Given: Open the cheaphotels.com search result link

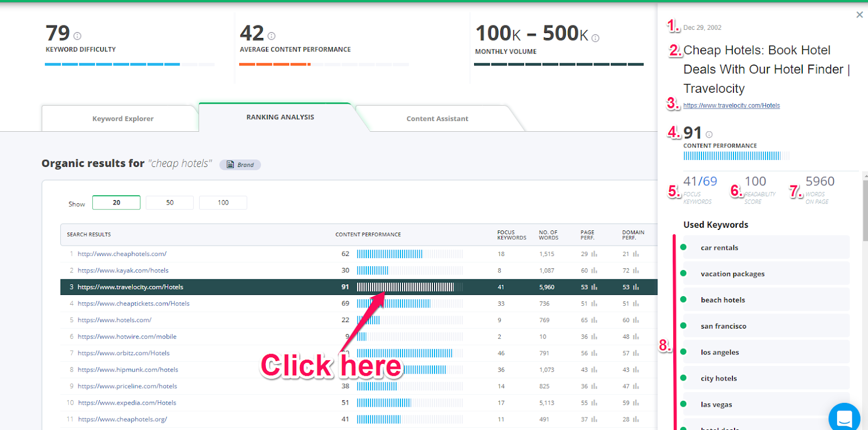Looking at the screenshot, I should 122,254.
